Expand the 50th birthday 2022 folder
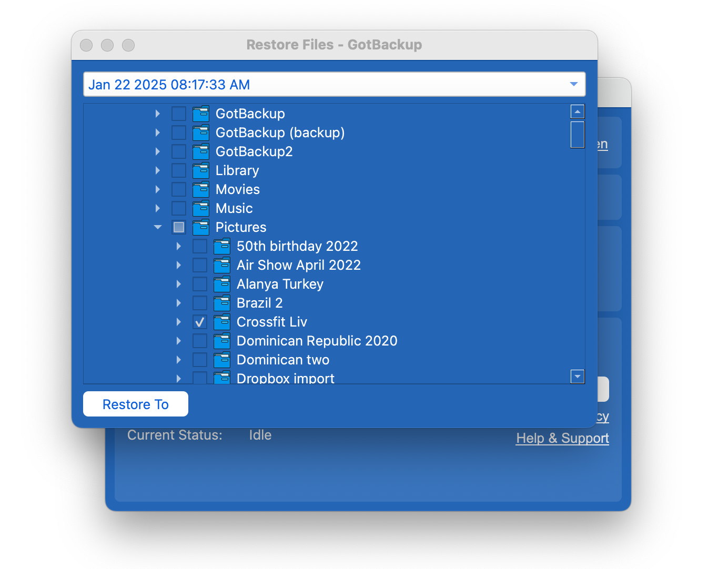 coord(178,246)
